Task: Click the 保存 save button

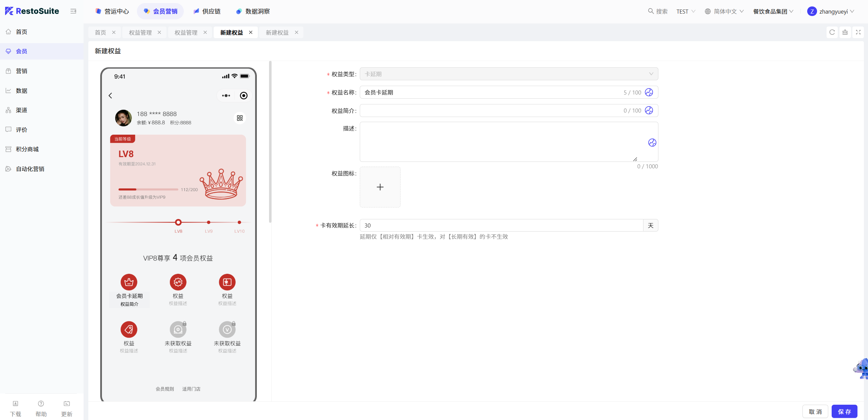Action: (x=844, y=411)
